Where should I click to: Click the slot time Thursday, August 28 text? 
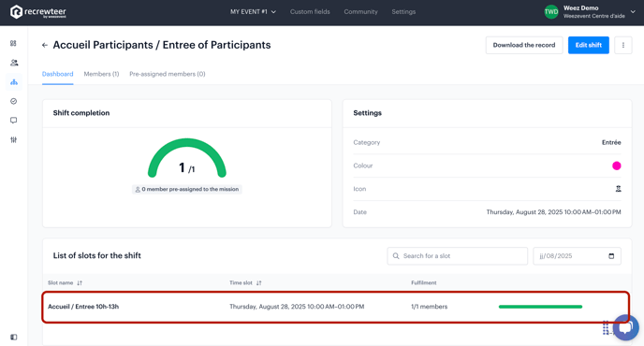point(297,307)
